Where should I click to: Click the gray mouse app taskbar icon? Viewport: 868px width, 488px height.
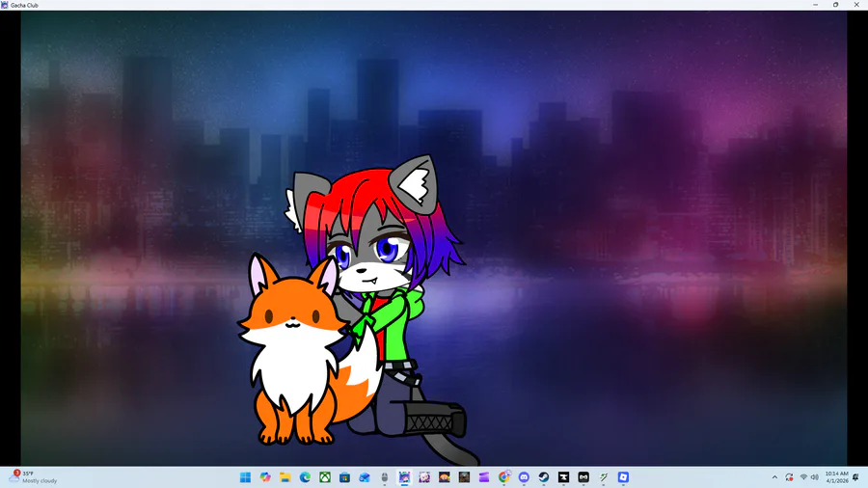pos(385,477)
